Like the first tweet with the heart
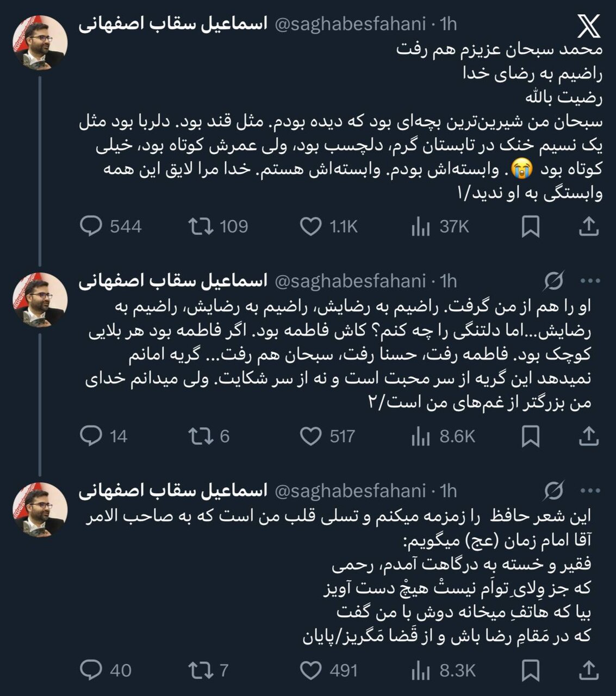The height and width of the screenshot is (696, 616). click(311, 228)
